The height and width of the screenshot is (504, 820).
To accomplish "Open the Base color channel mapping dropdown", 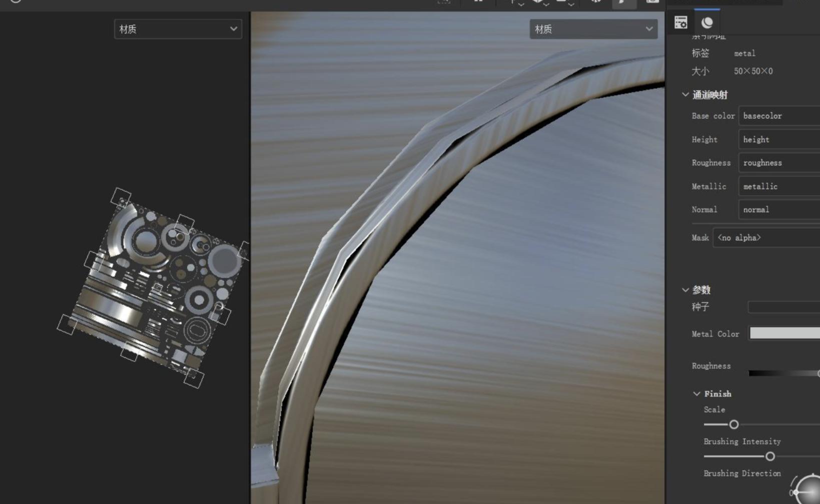I will [778, 116].
